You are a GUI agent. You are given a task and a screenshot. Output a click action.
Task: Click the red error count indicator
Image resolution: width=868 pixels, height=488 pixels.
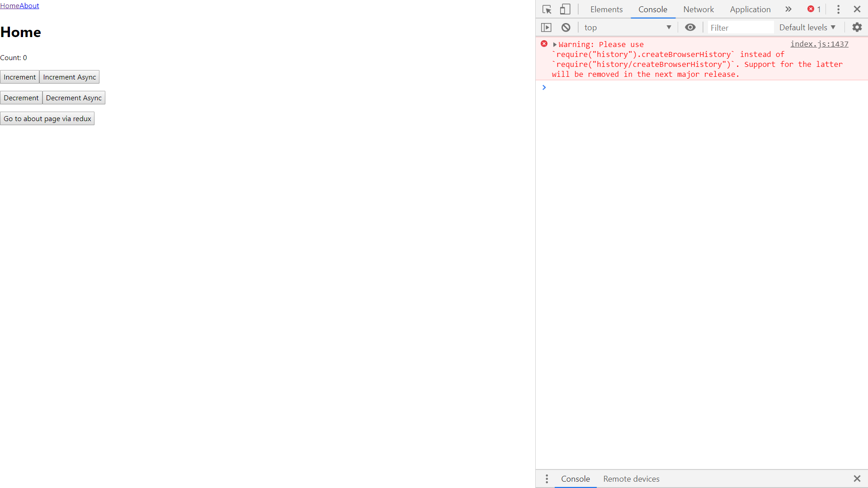(x=814, y=9)
